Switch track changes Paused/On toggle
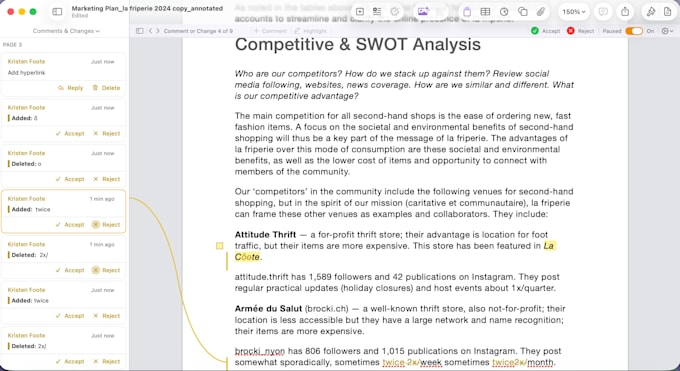The height and width of the screenshot is (371, 680). [x=634, y=31]
